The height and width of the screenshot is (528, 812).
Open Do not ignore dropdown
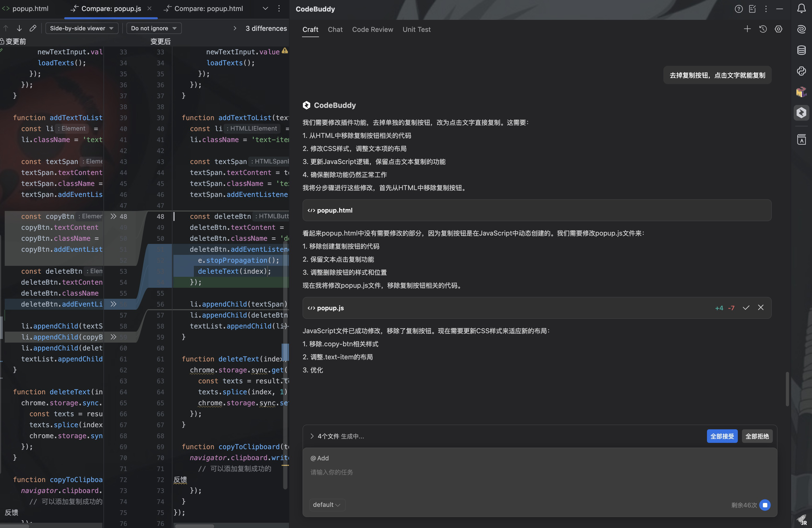point(154,28)
